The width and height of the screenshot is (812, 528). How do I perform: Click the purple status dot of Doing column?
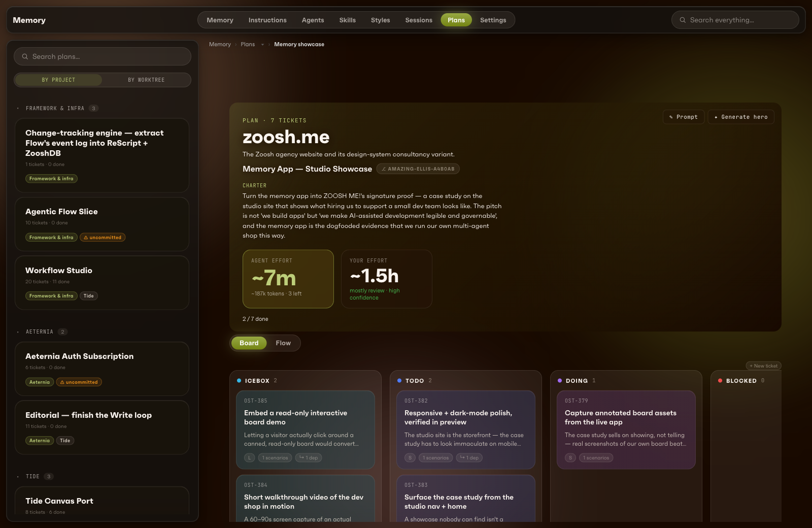pos(560,381)
